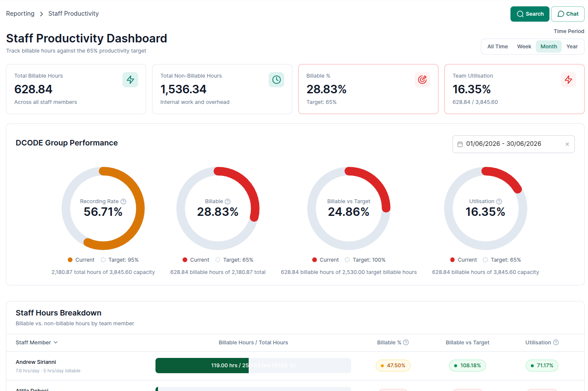
Task: Click the Target: 95% legend marker
Action: point(103,260)
